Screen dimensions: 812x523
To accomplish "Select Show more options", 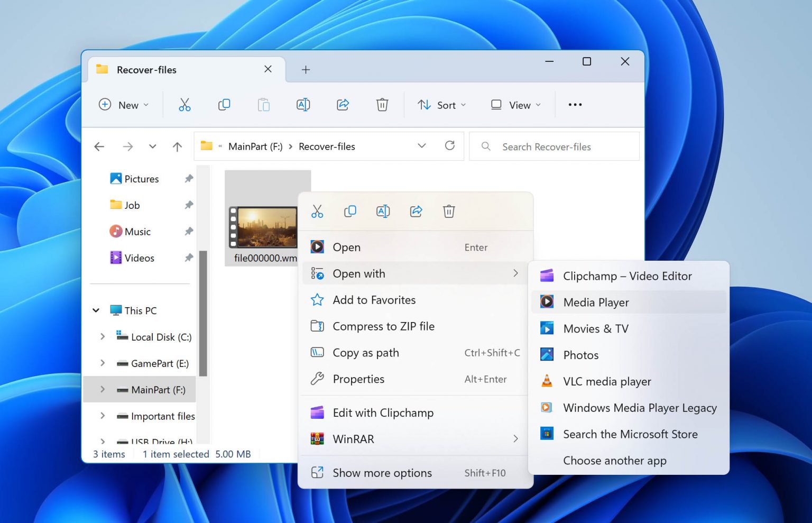I will (x=382, y=473).
